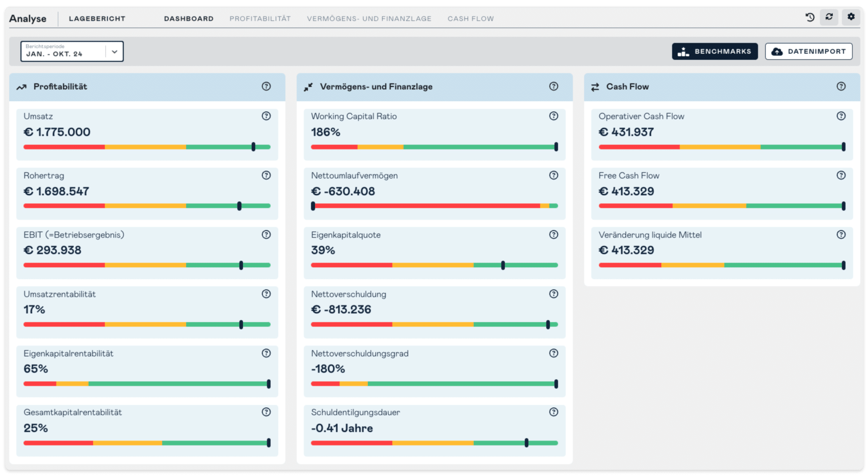Click help icon in Profitabilität header
Image resolution: width=868 pixels, height=476 pixels.
click(x=266, y=86)
